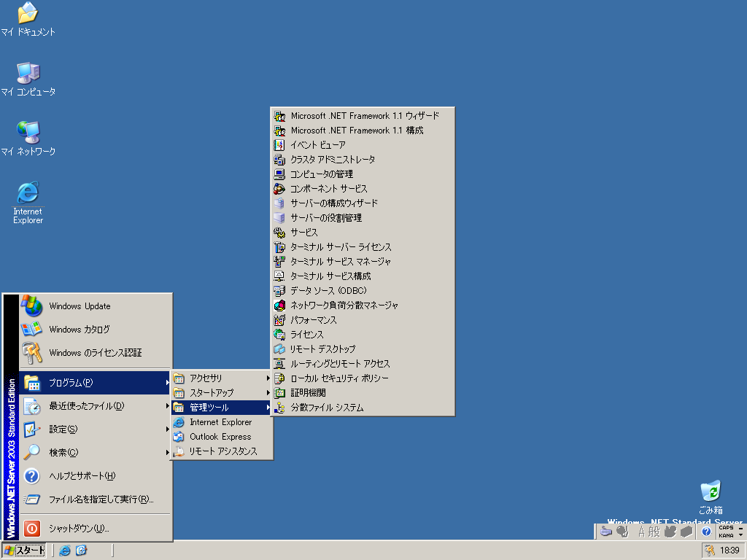Launch Internet Explorer from quick launch bar
747x560 pixels.
[x=65, y=551]
